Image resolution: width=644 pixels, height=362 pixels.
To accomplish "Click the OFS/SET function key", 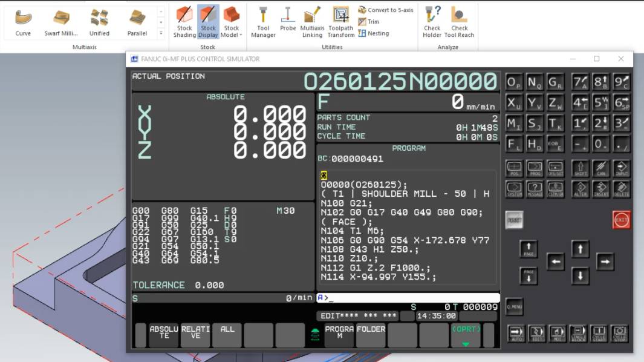I will [x=555, y=168].
